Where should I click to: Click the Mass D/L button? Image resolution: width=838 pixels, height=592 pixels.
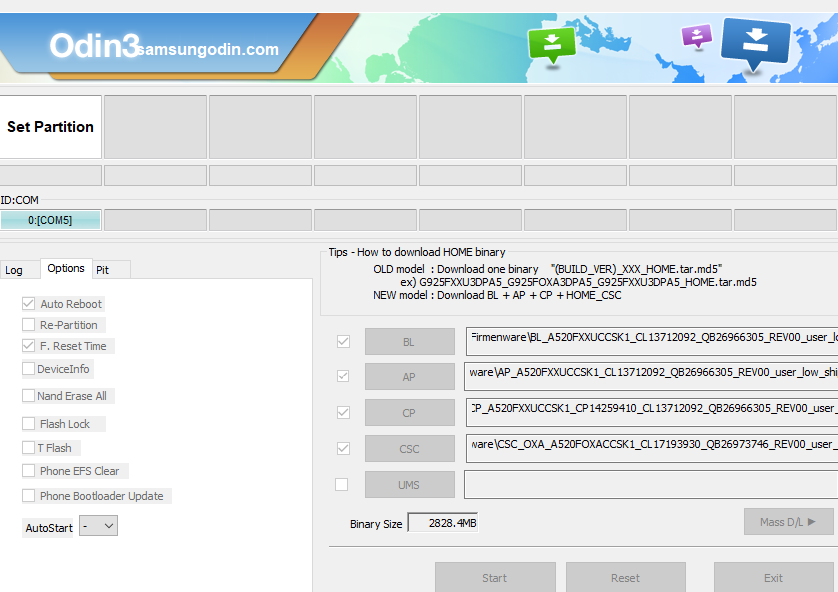(x=788, y=521)
